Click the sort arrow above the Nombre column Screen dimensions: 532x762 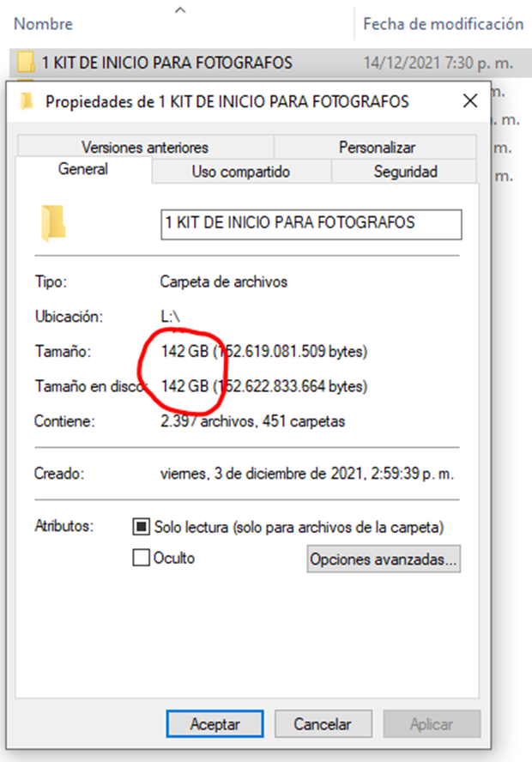click(180, 9)
